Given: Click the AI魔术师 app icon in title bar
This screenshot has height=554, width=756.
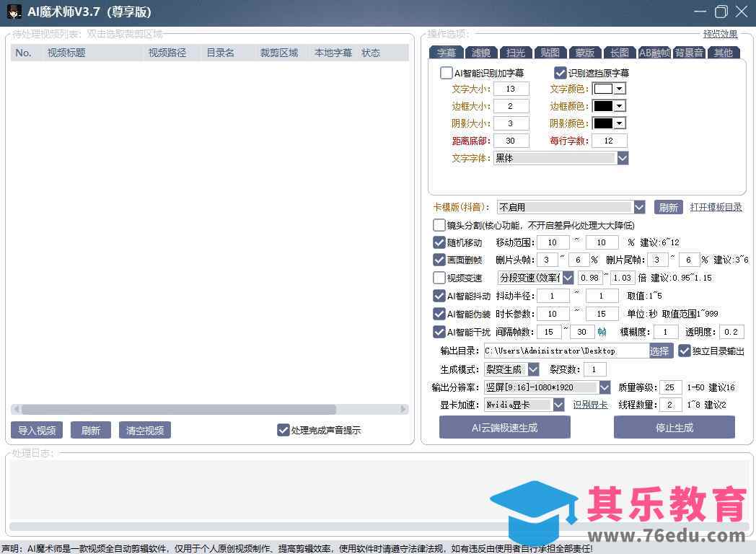Looking at the screenshot, I should (x=14, y=12).
